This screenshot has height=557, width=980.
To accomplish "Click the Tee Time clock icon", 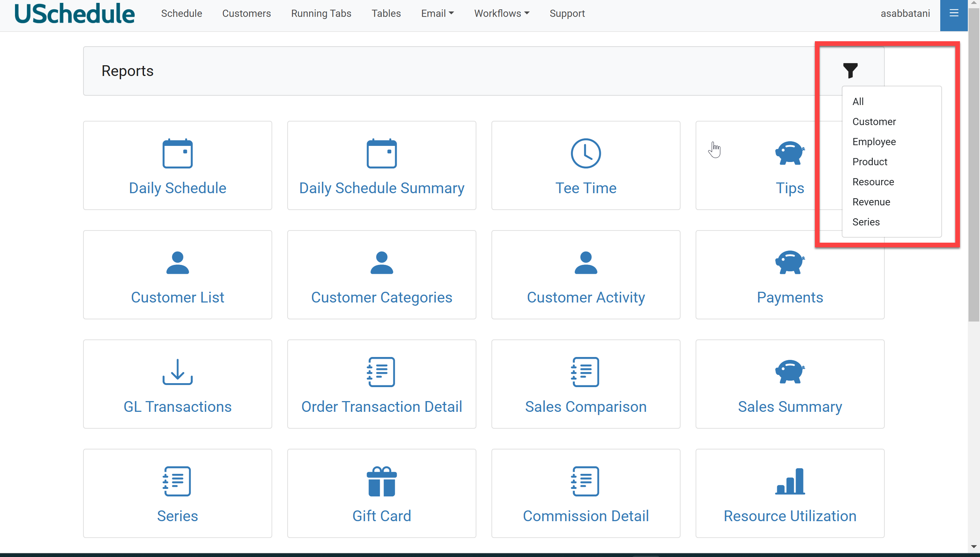I will click(586, 153).
